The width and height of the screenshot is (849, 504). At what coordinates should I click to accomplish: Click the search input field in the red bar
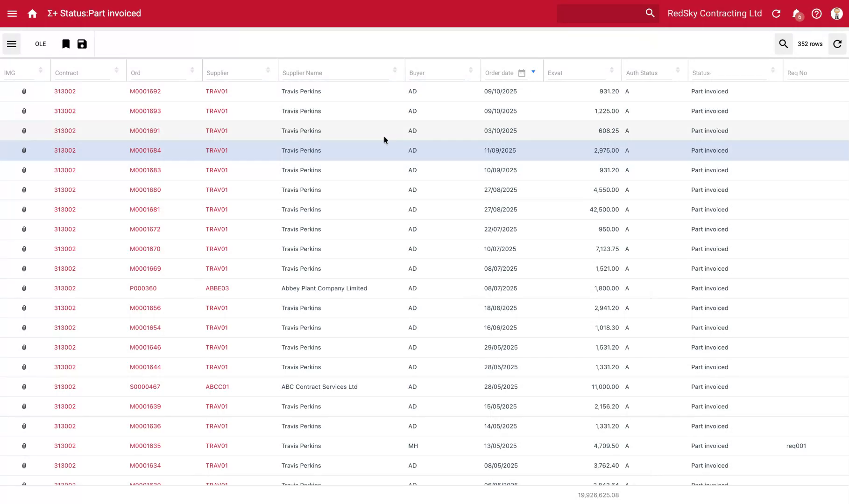(x=602, y=13)
